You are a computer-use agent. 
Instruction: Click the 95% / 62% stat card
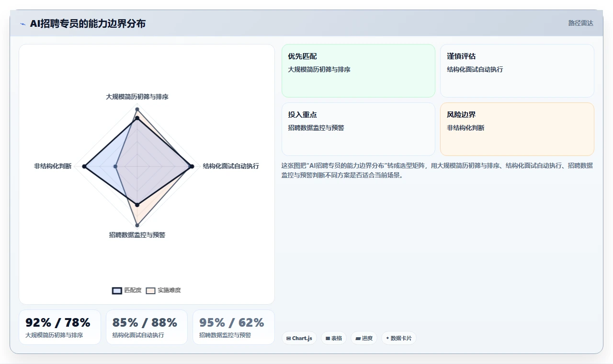click(x=234, y=327)
